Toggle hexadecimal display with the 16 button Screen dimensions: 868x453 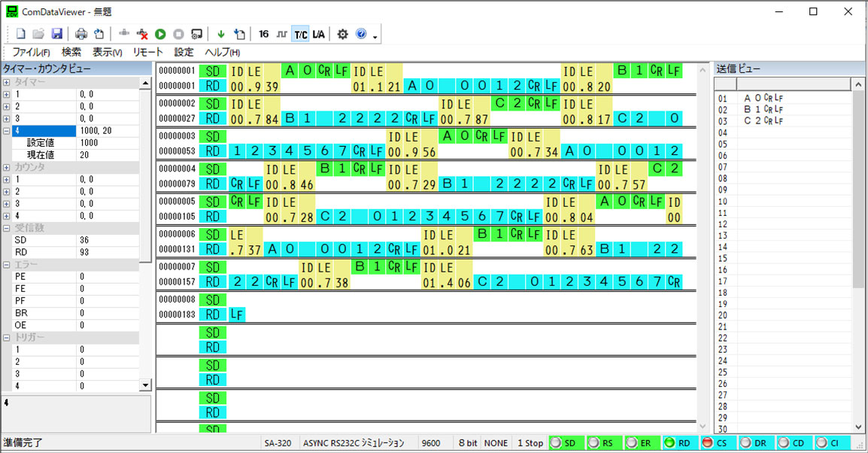pyautogui.click(x=263, y=34)
